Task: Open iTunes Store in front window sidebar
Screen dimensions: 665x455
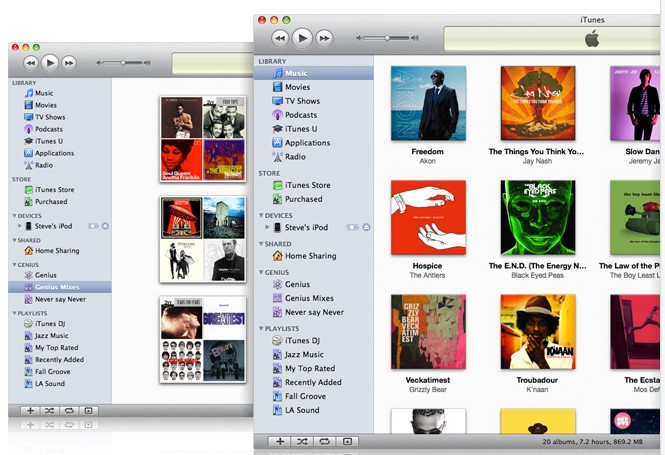Action: pyautogui.click(x=314, y=185)
